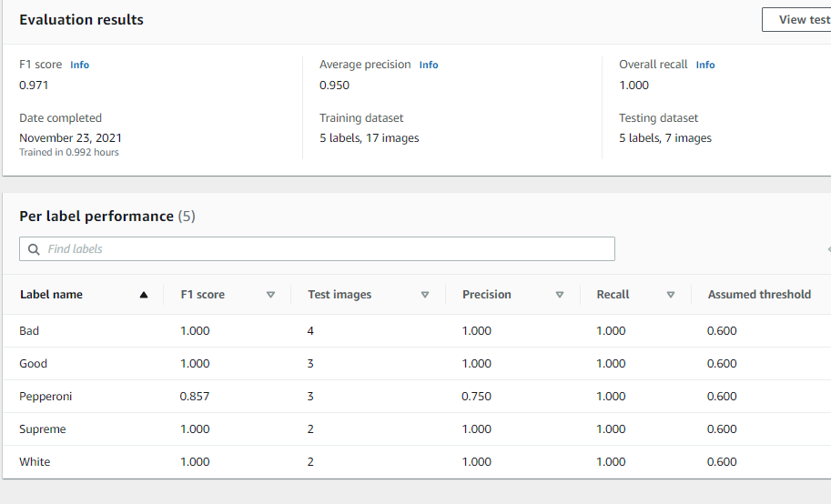Click White F1 score value 1.000
The height and width of the screenshot is (504, 831).
pos(195,462)
